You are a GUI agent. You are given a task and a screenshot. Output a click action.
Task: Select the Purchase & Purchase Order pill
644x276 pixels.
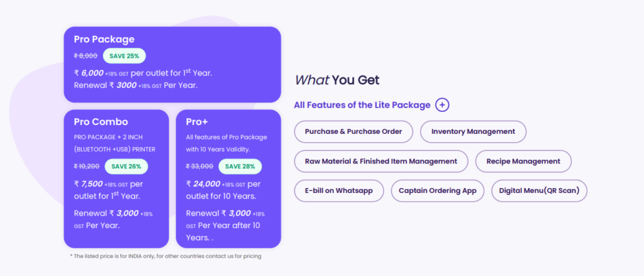pyautogui.click(x=353, y=131)
